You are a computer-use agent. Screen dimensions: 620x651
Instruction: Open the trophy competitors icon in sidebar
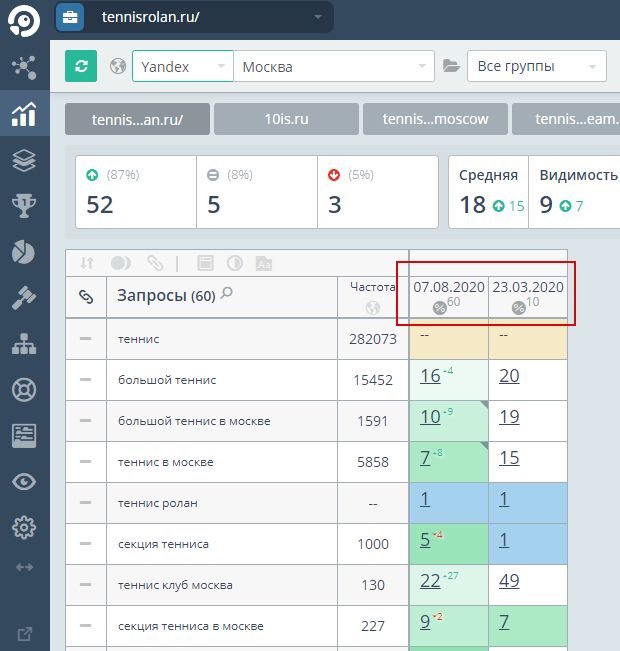(x=24, y=206)
